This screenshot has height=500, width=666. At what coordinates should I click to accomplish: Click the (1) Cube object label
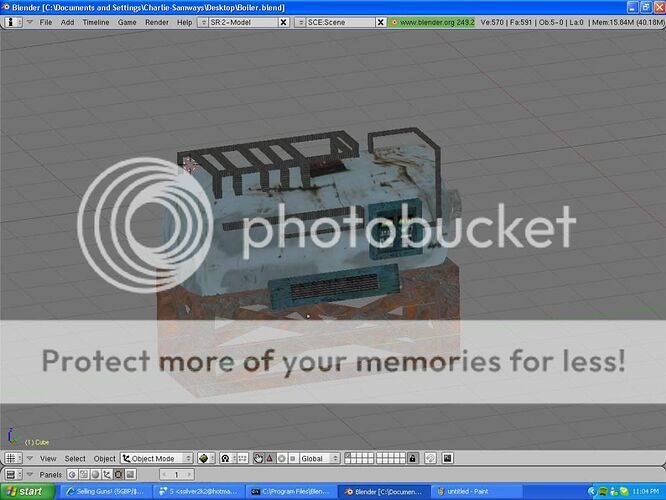point(37,442)
